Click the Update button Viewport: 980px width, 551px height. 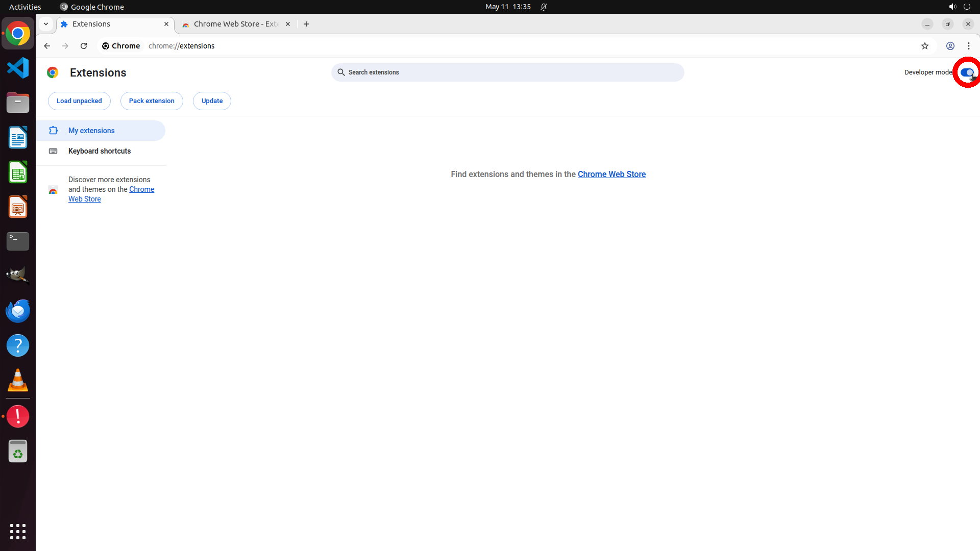[x=212, y=101]
